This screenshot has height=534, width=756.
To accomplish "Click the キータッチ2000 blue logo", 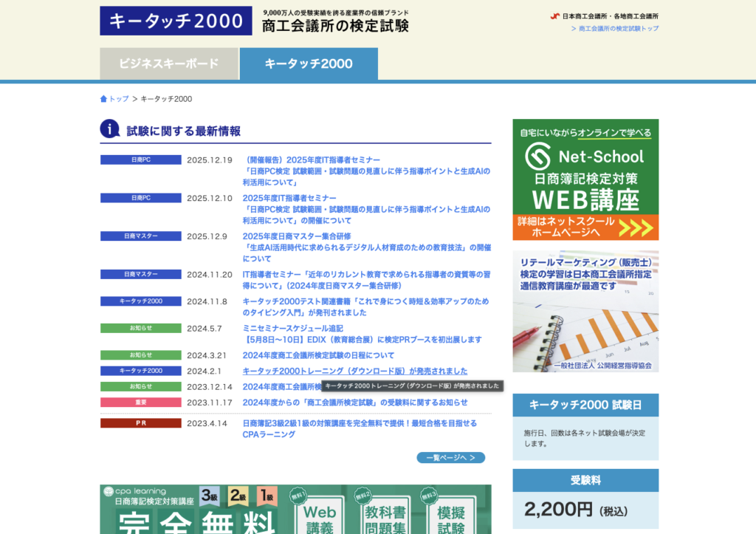I will 176,21.
